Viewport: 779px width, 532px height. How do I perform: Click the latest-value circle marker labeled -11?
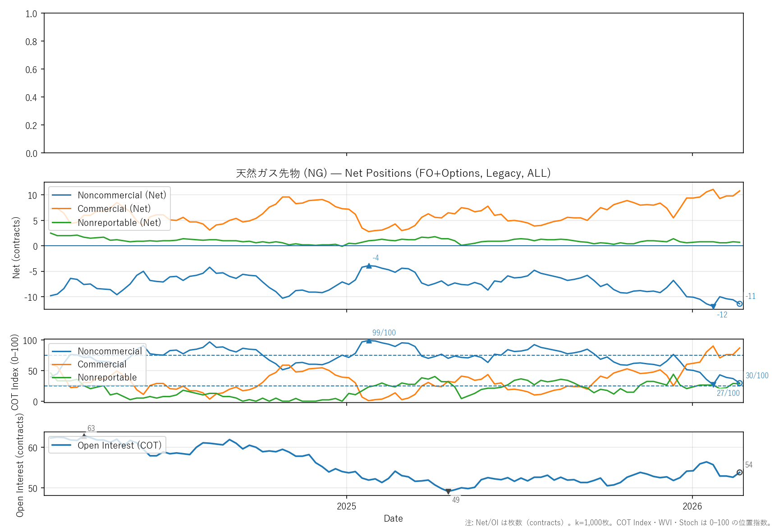pyautogui.click(x=739, y=304)
